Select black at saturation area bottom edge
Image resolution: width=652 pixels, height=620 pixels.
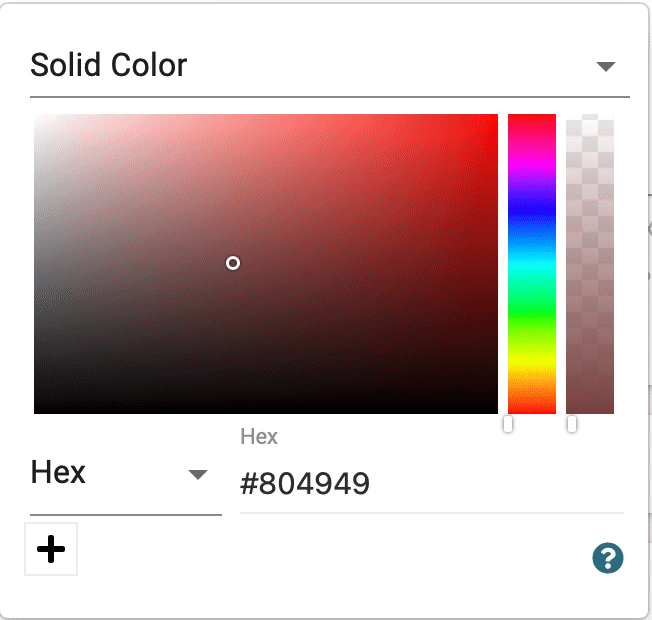pos(266,411)
